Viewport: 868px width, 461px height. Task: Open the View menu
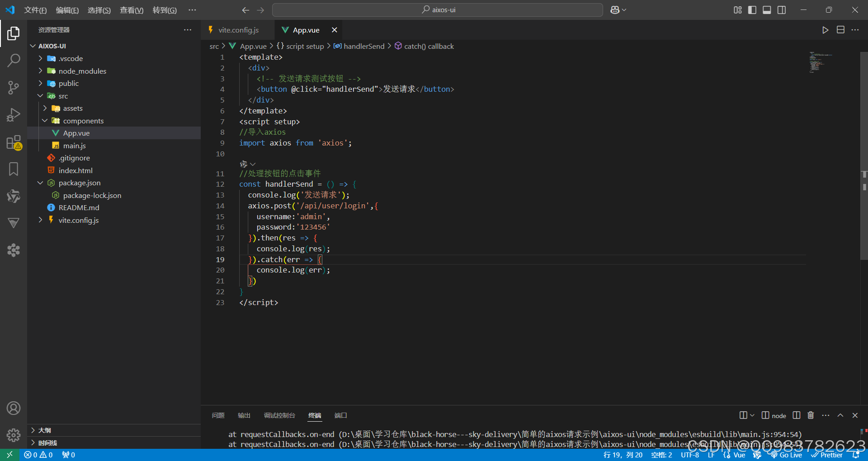pyautogui.click(x=132, y=10)
